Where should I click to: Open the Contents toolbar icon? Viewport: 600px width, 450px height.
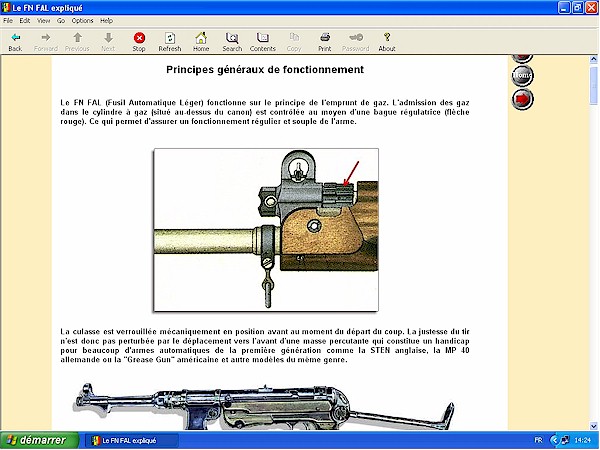(262, 38)
